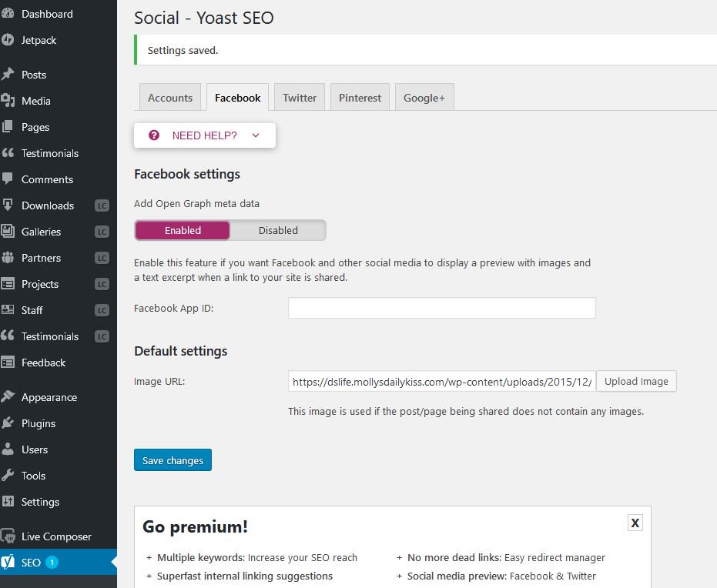
Task: Click the Tools wrench icon
Action: (x=8, y=476)
